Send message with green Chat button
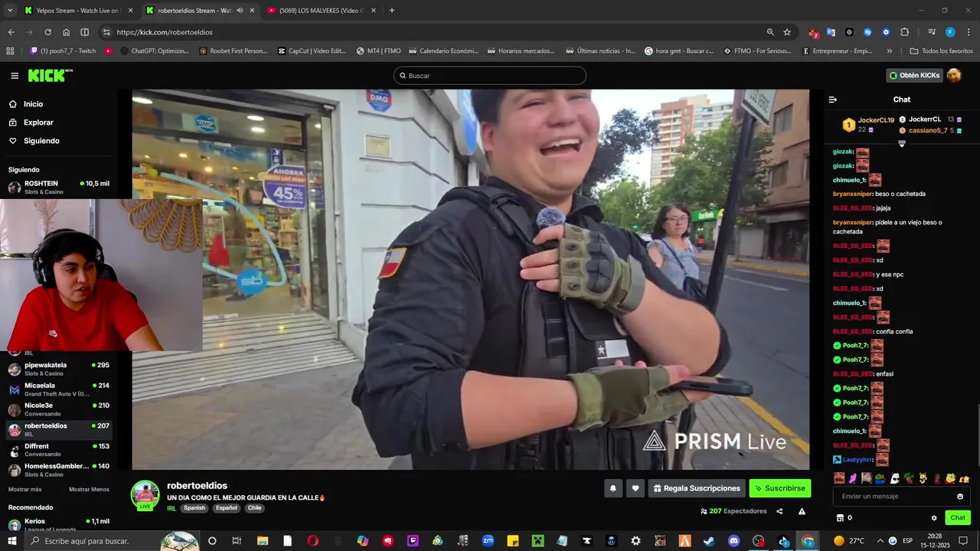 point(958,518)
